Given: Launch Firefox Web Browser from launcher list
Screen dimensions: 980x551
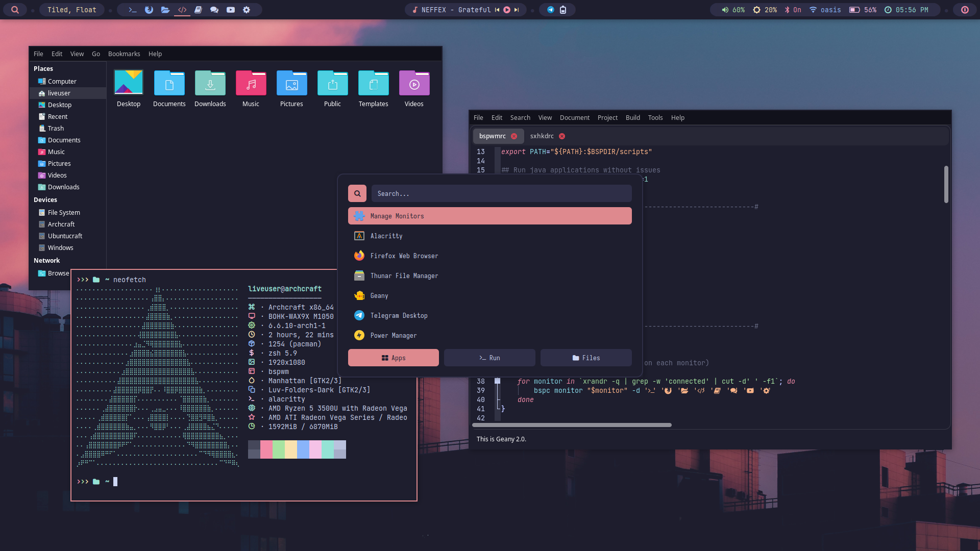Looking at the screenshot, I should coord(404,256).
